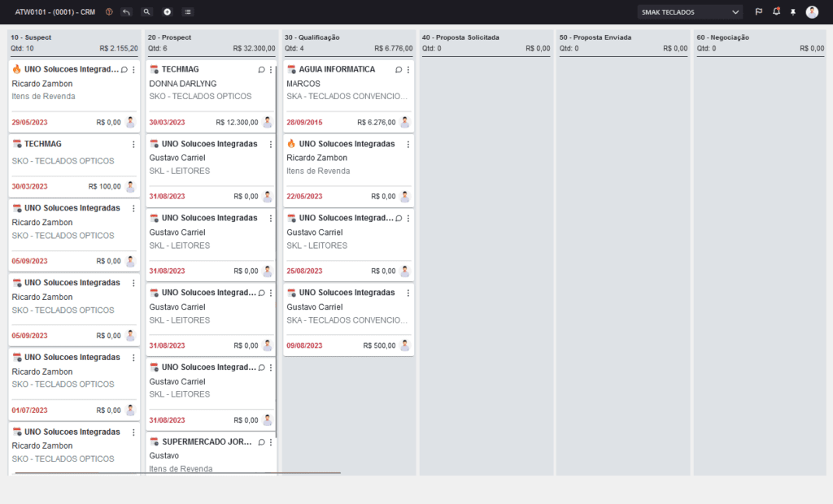Select the 60 - Negociação column header
This screenshot has width=833, height=504.
tap(723, 37)
